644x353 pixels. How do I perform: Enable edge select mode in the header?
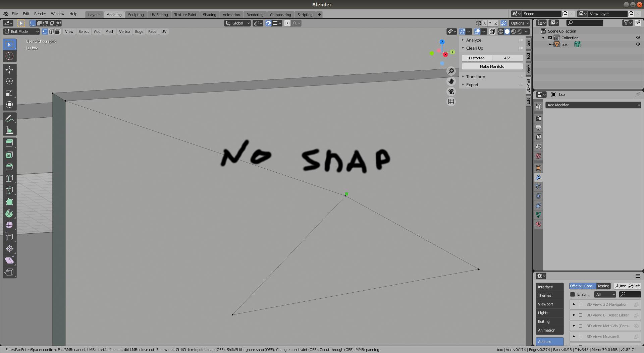tap(51, 32)
